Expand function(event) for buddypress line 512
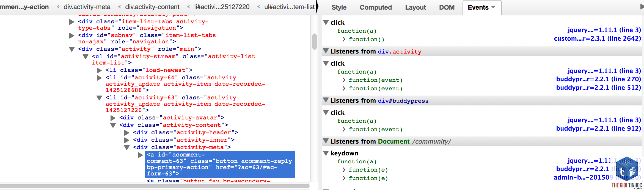The image size is (644, 190). 344,88
